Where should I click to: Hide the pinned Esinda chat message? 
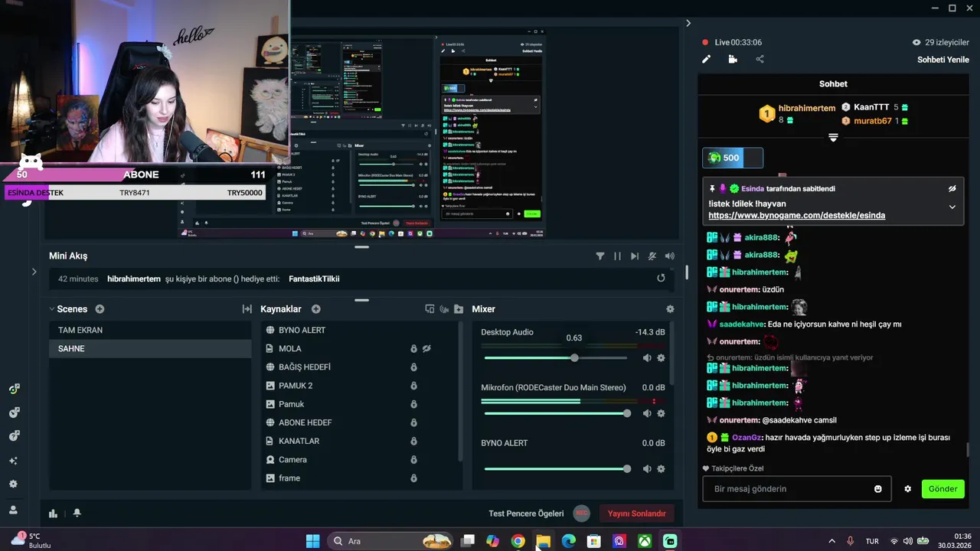952,188
